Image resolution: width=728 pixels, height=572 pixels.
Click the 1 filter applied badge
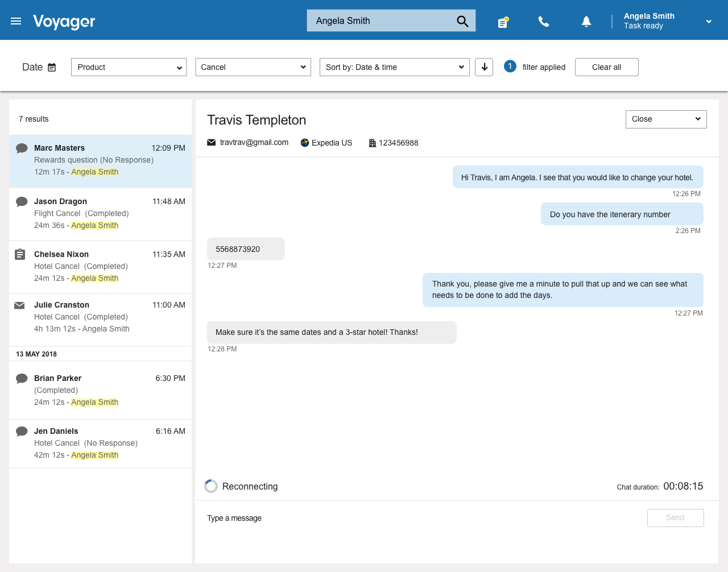coord(510,67)
